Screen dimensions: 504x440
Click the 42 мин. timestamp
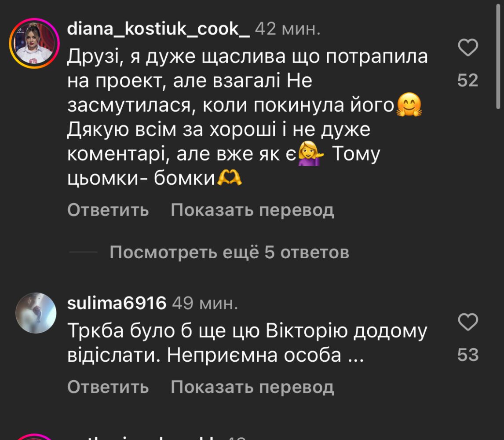[x=288, y=29]
